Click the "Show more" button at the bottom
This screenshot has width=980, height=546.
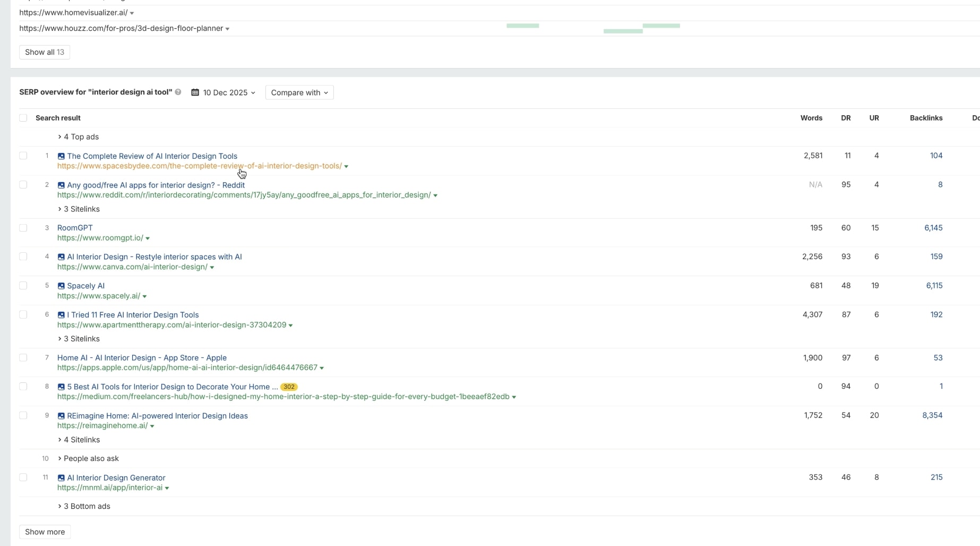44,532
